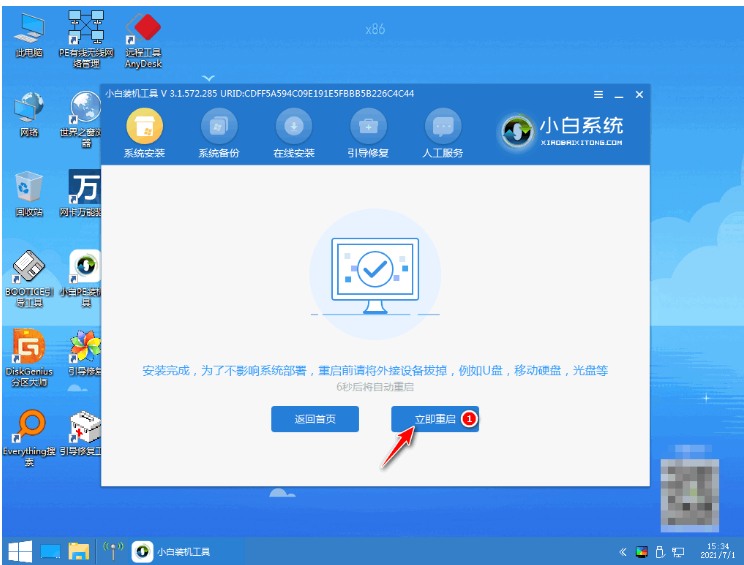Image resolution: width=744 pixels, height=565 pixels.
Task: Click the Windows Start button
Action: 20,551
